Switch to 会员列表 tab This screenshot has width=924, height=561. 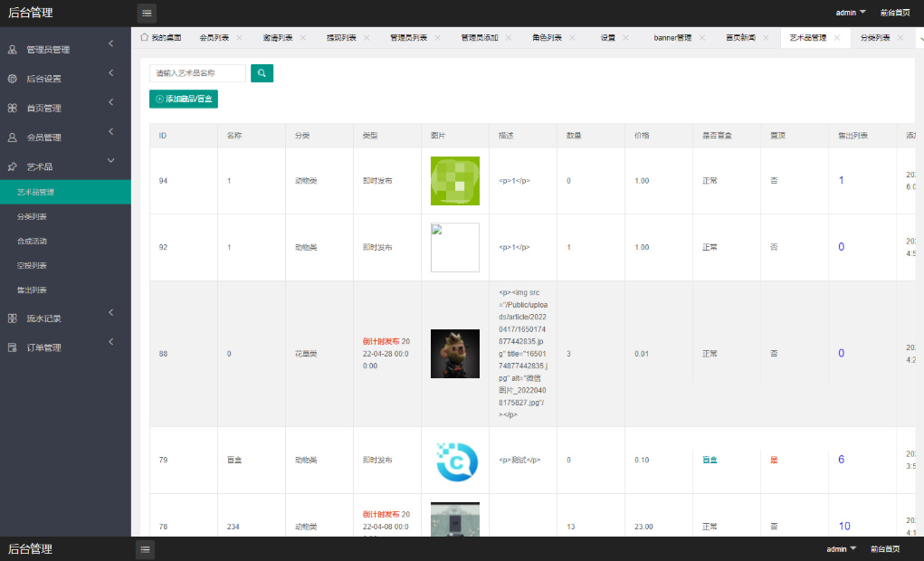[x=214, y=38]
